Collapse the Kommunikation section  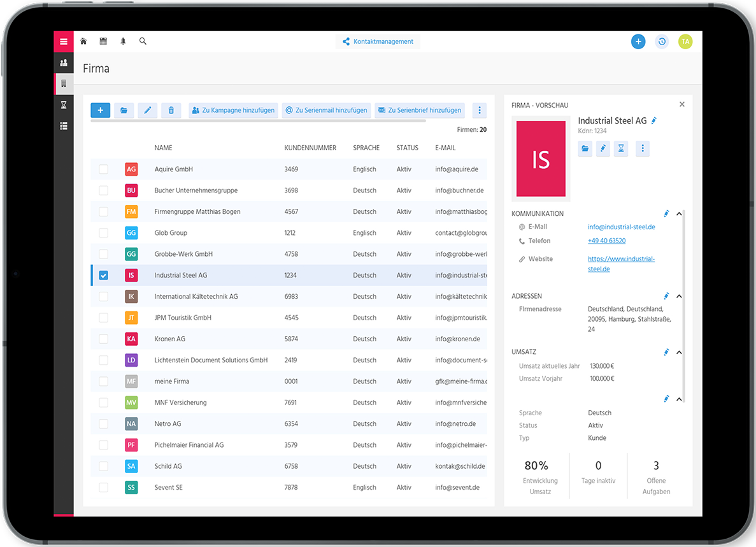(679, 213)
